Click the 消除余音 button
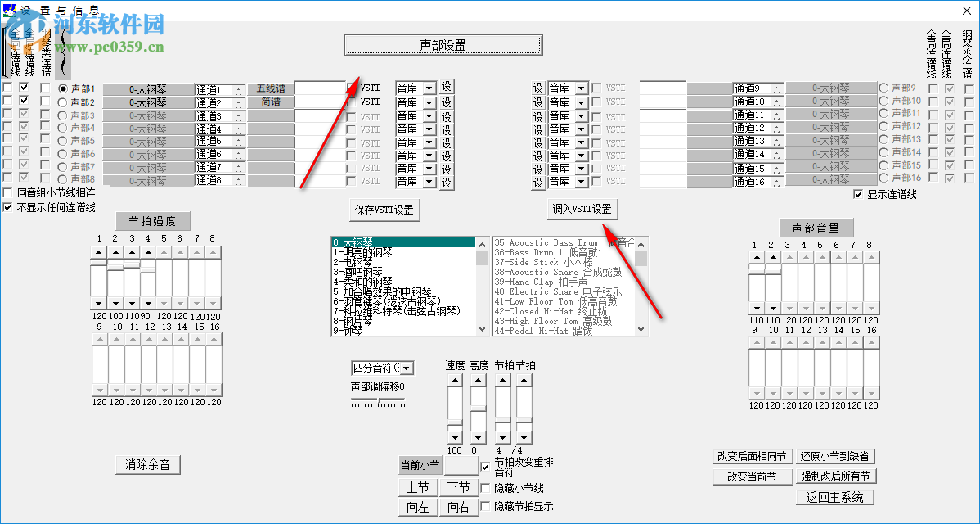Image resolution: width=980 pixels, height=524 pixels. (x=147, y=464)
